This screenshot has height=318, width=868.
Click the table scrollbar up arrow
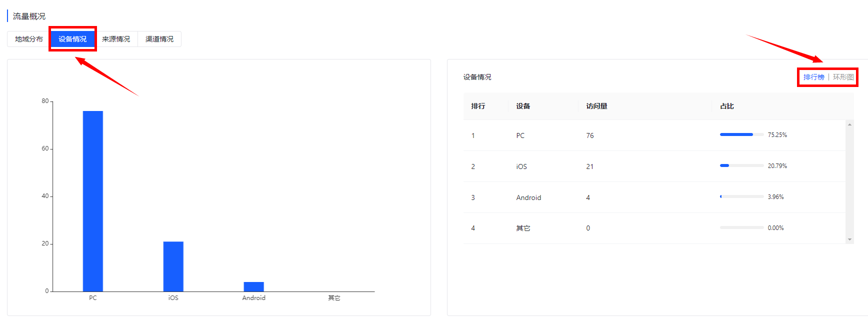click(849, 124)
